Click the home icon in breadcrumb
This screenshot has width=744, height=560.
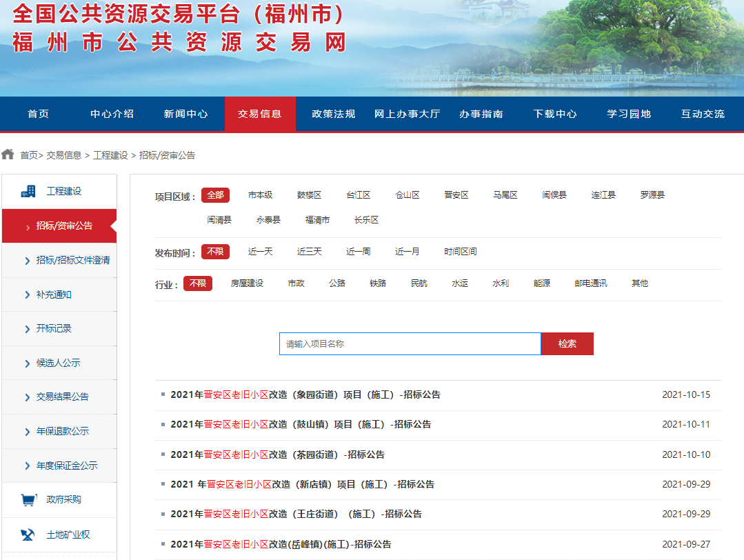click(8, 154)
